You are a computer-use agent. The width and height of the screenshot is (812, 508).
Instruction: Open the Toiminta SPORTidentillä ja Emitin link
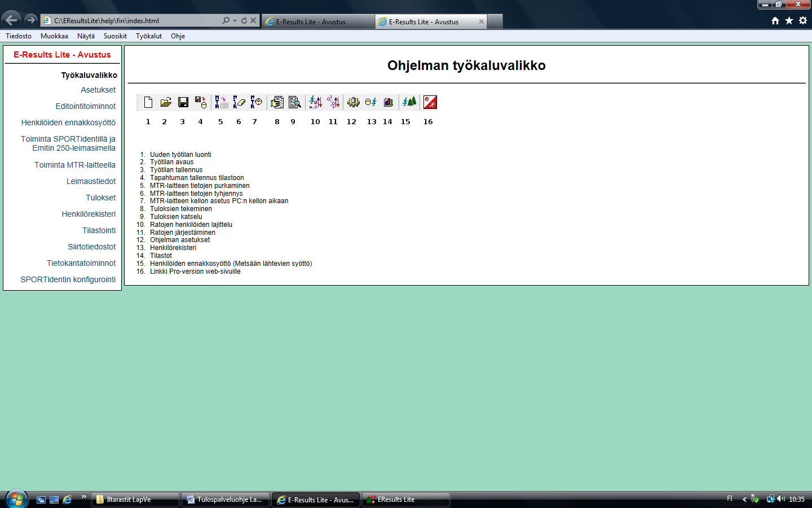point(68,143)
